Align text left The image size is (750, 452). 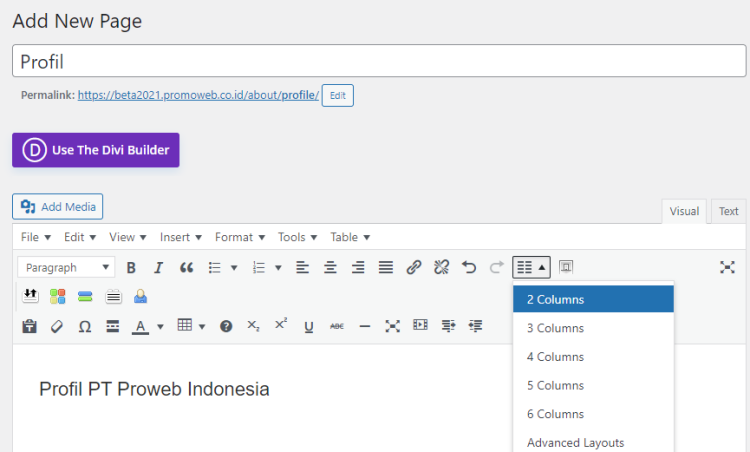(302, 267)
